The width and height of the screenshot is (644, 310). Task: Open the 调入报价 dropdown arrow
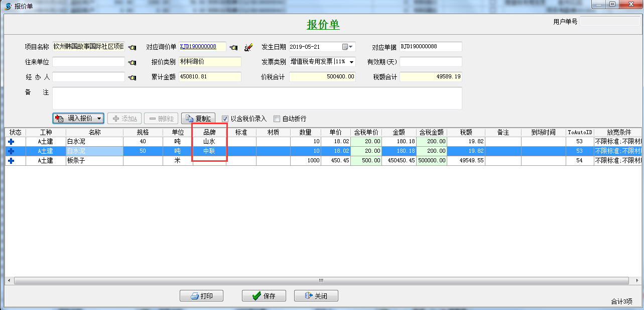pyautogui.click(x=99, y=119)
